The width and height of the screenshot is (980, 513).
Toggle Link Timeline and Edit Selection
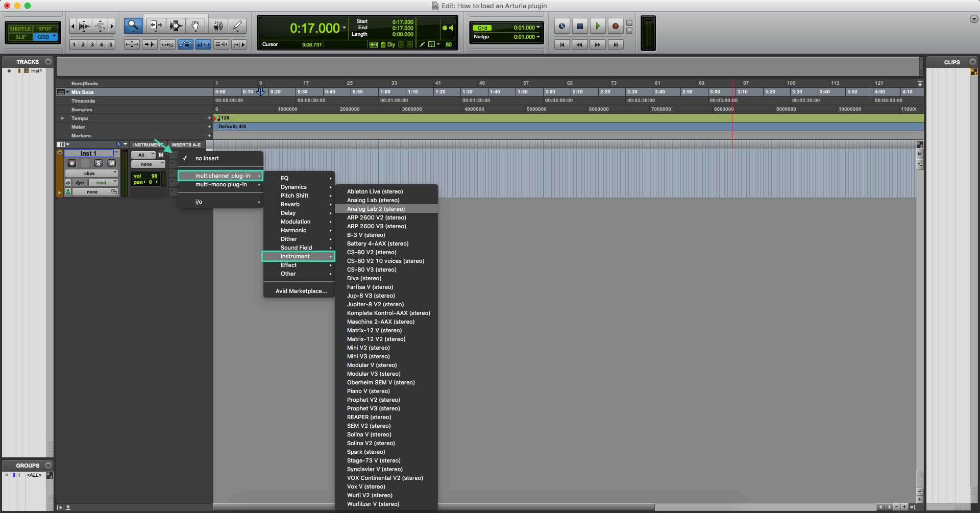(203, 44)
